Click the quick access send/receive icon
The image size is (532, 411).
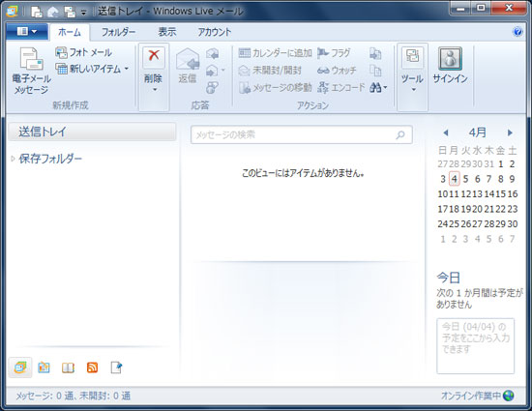pos(70,12)
